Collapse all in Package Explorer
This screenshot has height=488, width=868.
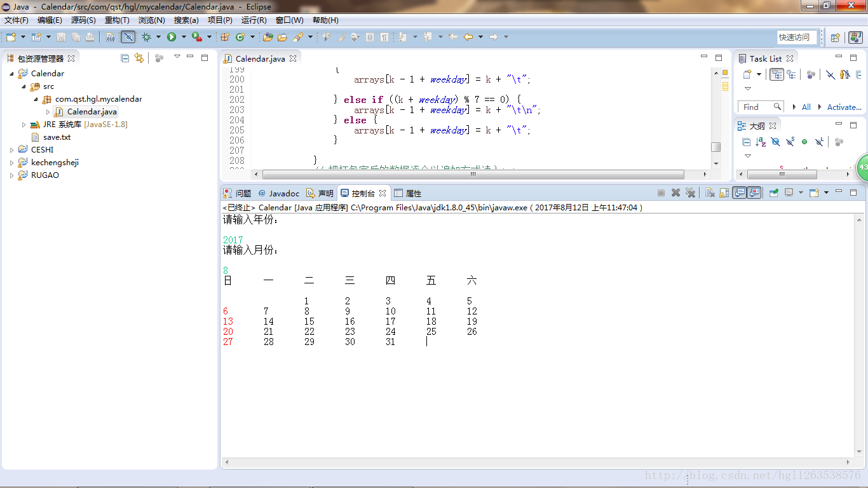[125, 58]
